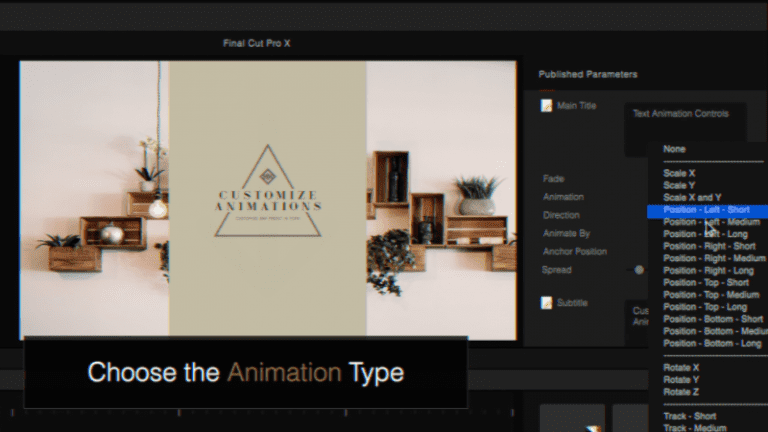Open Text Animation Controls group
Image resolution: width=768 pixels, height=432 pixels.
point(681,114)
